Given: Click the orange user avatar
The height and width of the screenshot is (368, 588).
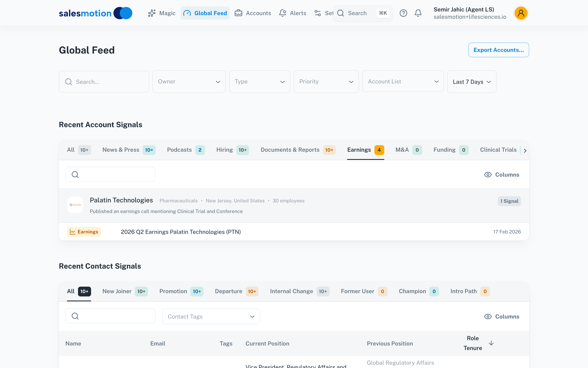Looking at the screenshot, I should pos(521,13).
